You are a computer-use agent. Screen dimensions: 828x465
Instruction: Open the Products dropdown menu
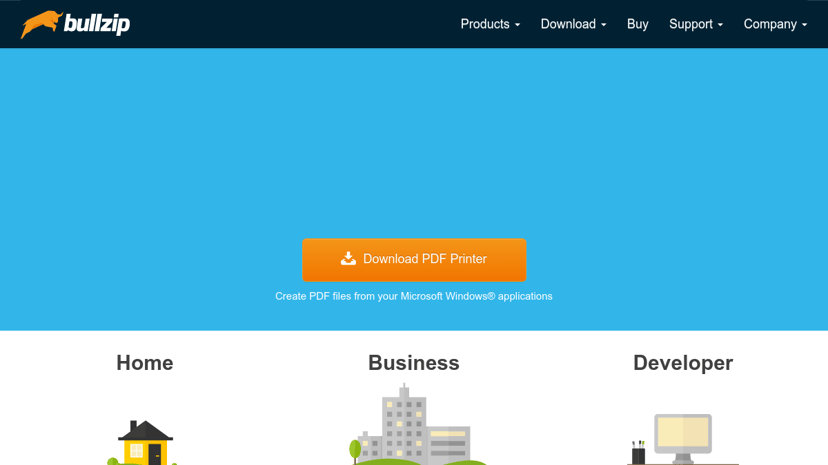click(490, 24)
